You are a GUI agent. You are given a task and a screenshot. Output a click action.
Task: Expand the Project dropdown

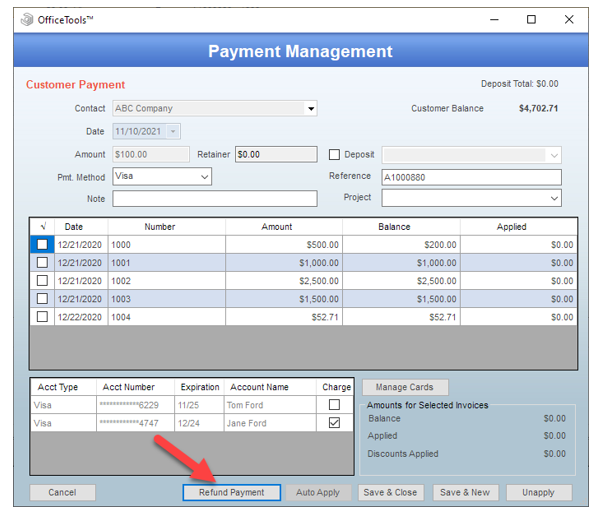(554, 198)
